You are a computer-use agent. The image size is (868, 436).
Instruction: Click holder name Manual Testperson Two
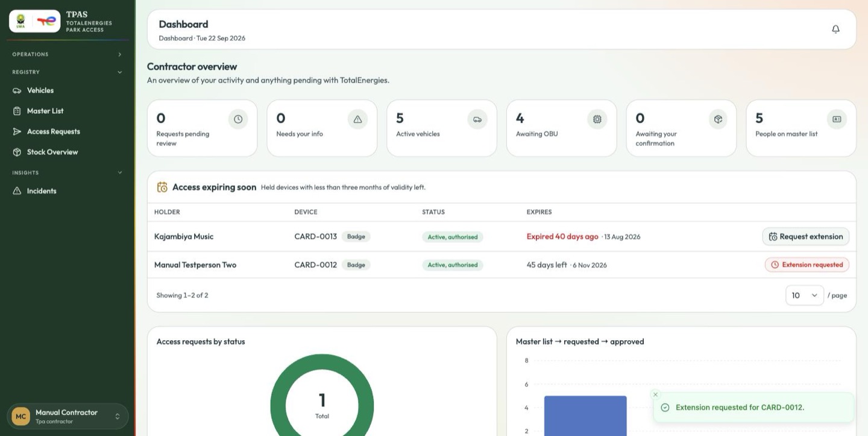[195, 265]
